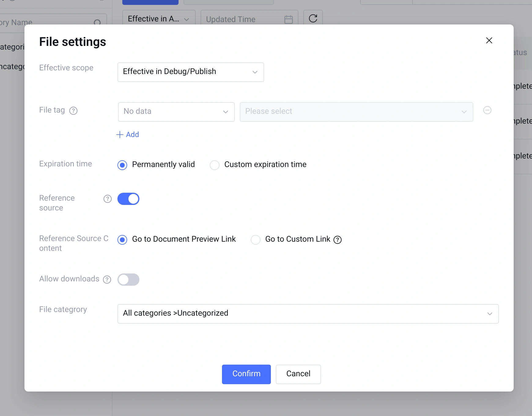Select Permanently valid expiration option
The height and width of the screenshot is (416, 532).
[122, 165]
